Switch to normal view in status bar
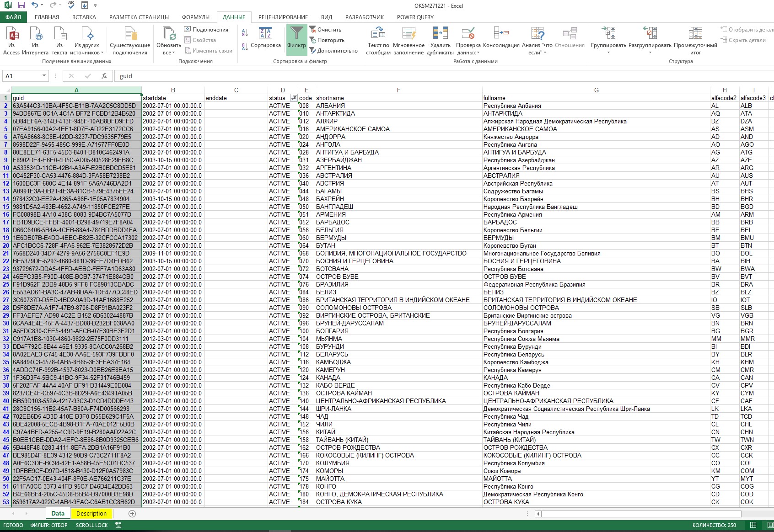 pyautogui.click(x=753, y=525)
